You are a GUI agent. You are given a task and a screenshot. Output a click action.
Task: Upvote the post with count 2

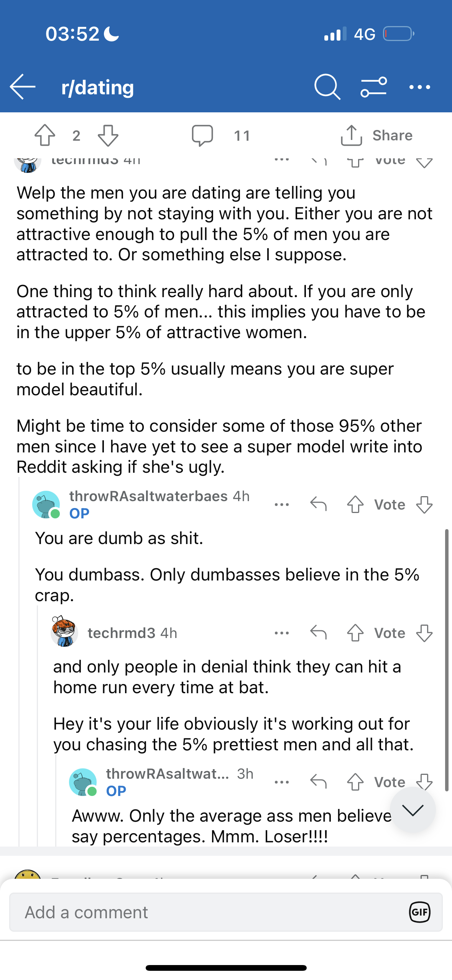pos(45,135)
